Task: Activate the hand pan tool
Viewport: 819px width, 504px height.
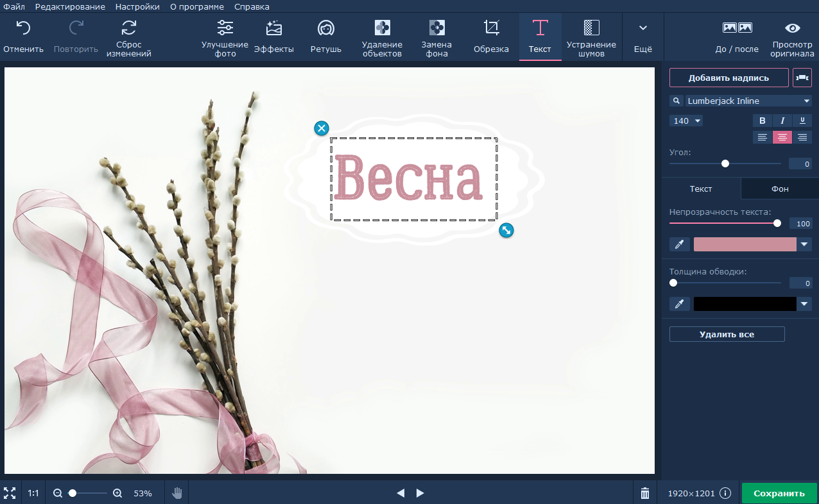Action: click(x=177, y=493)
